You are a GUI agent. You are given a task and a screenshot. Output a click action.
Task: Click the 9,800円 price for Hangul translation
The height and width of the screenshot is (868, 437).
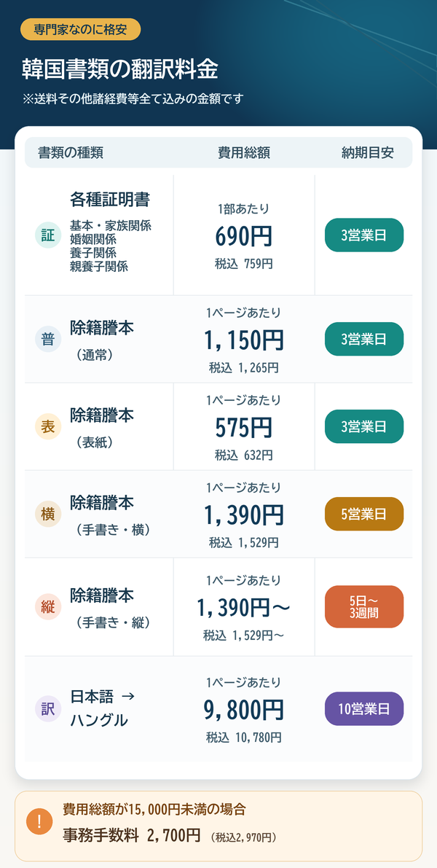(244, 711)
